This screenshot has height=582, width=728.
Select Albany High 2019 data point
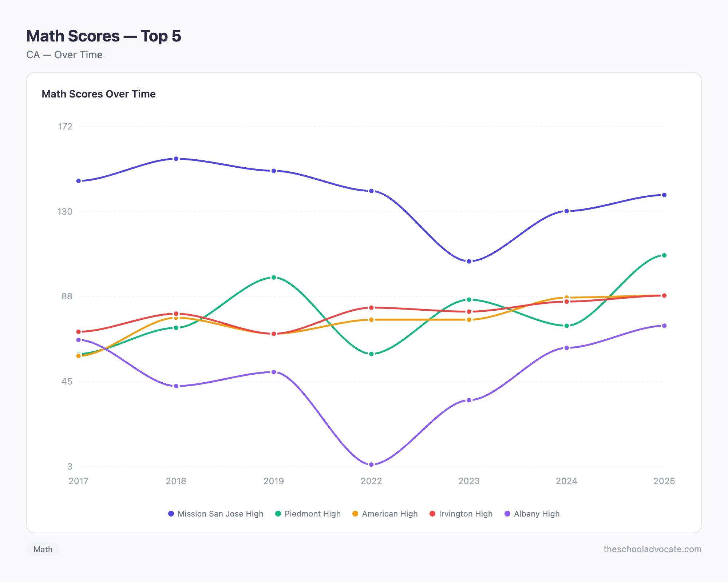[x=274, y=372]
